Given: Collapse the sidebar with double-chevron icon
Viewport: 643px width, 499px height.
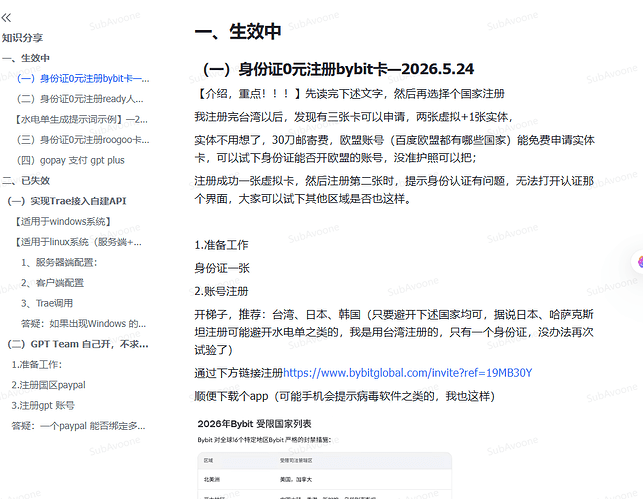Looking at the screenshot, I should tap(6, 18).
